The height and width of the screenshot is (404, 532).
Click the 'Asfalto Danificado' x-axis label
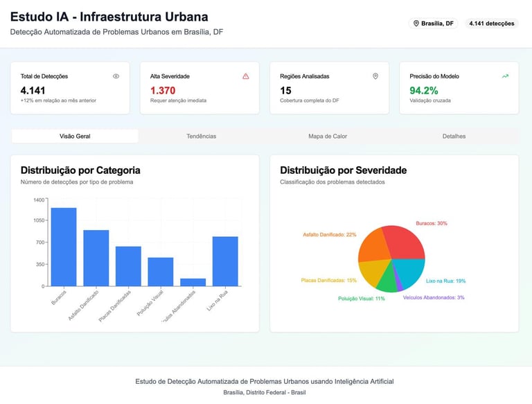coord(83,305)
